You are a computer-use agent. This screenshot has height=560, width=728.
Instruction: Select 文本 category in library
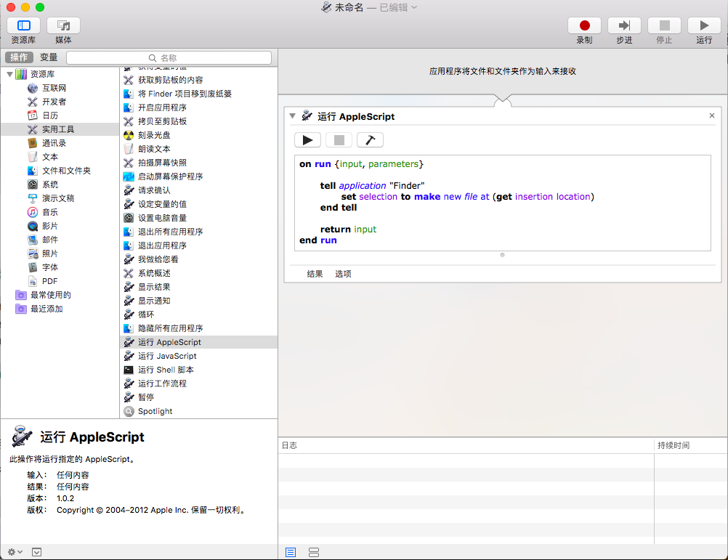tap(60, 157)
